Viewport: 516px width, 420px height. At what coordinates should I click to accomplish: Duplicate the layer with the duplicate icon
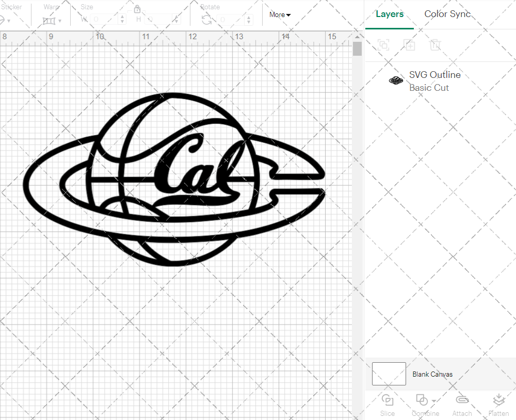click(x=409, y=45)
